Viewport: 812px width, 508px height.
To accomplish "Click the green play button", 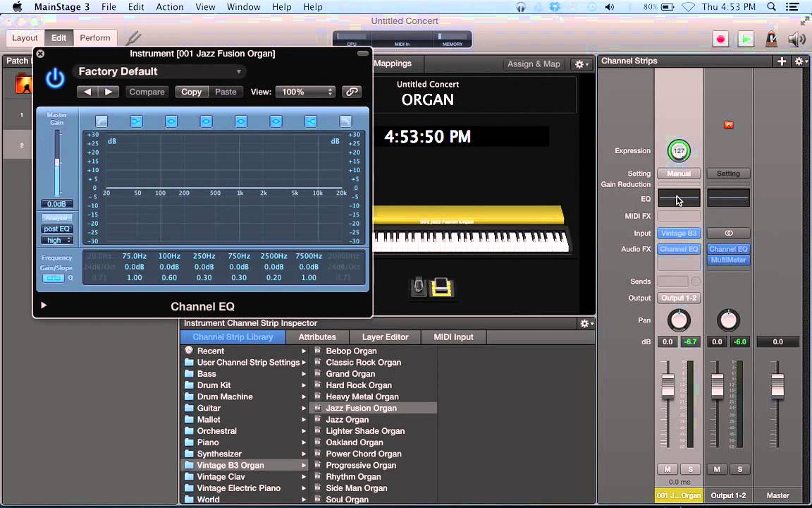I will (x=746, y=39).
